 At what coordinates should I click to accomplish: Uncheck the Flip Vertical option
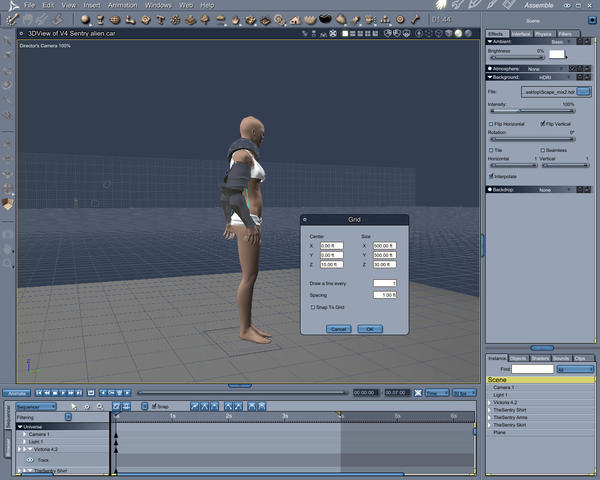tap(544, 124)
